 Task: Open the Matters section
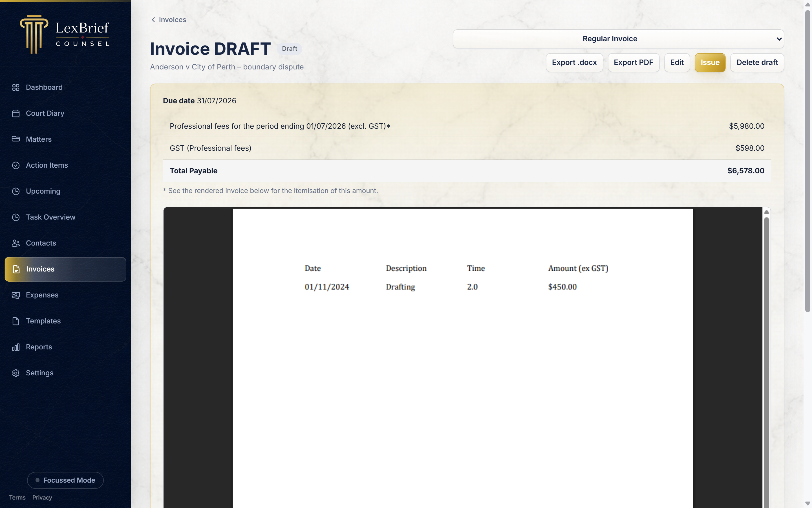[x=65, y=139]
